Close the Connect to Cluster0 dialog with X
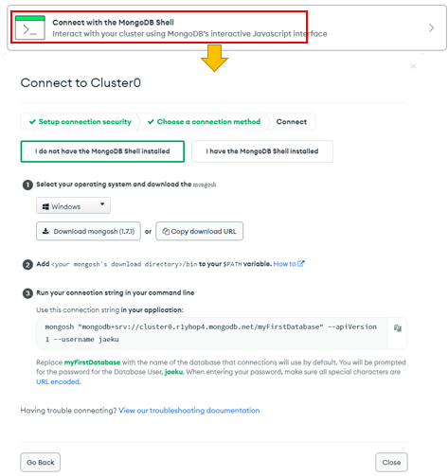The width and height of the screenshot is (448, 476). (413, 66)
